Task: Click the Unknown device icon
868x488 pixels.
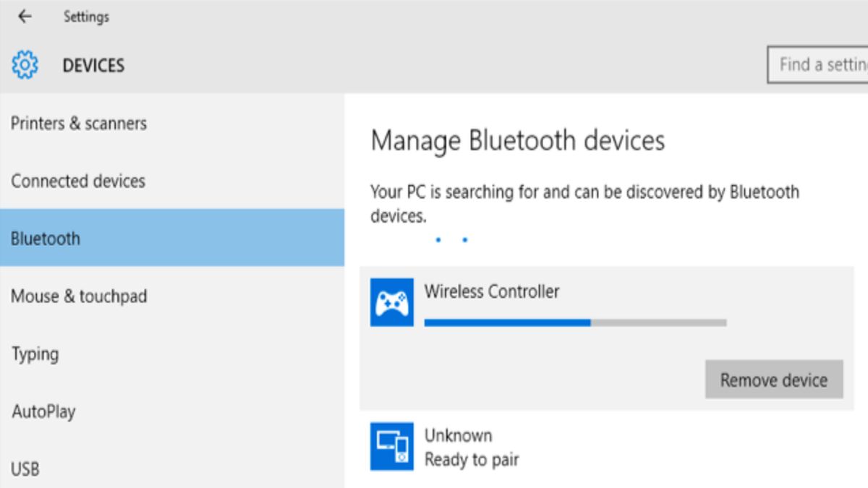Action: coord(392,446)
